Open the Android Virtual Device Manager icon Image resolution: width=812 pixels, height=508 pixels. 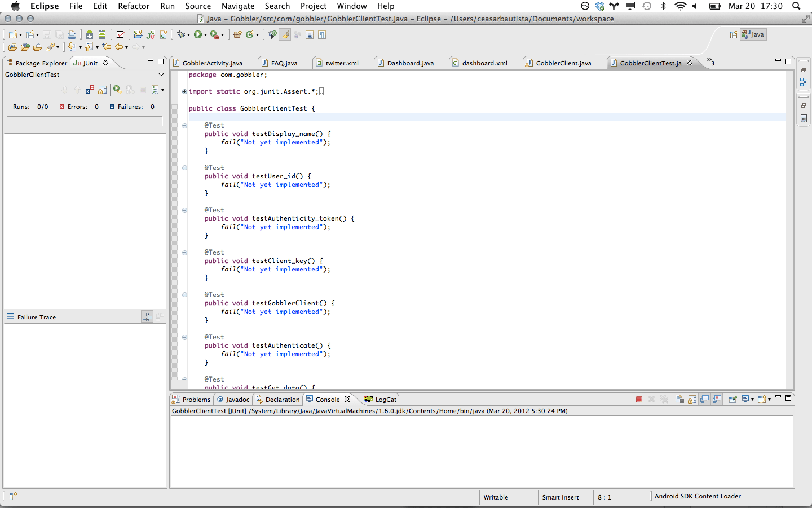coord(101,34)
